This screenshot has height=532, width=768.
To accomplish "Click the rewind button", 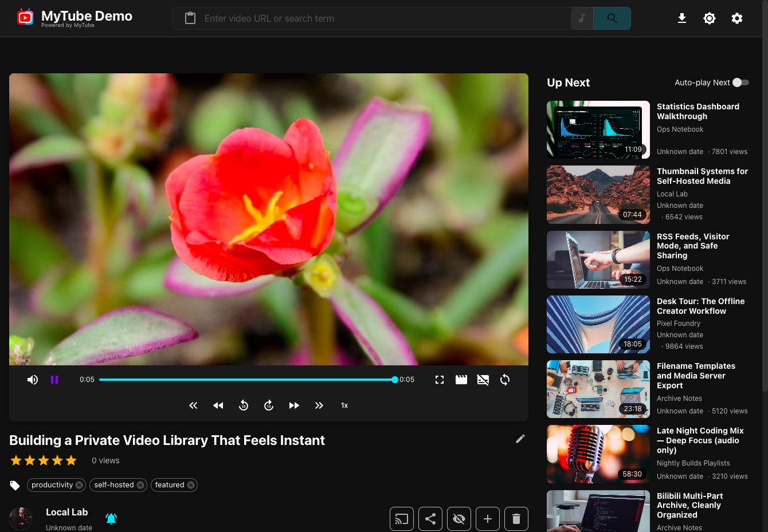I will point(218,405).
